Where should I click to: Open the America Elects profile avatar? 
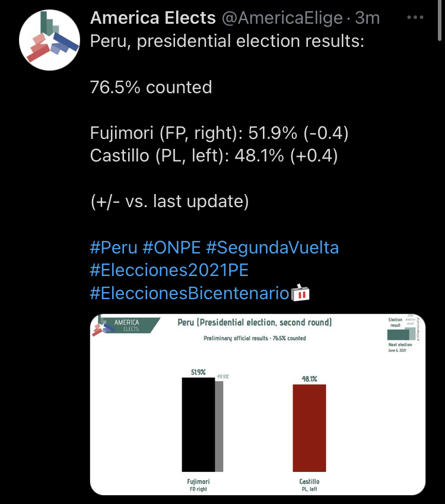(x=49, y=40)
